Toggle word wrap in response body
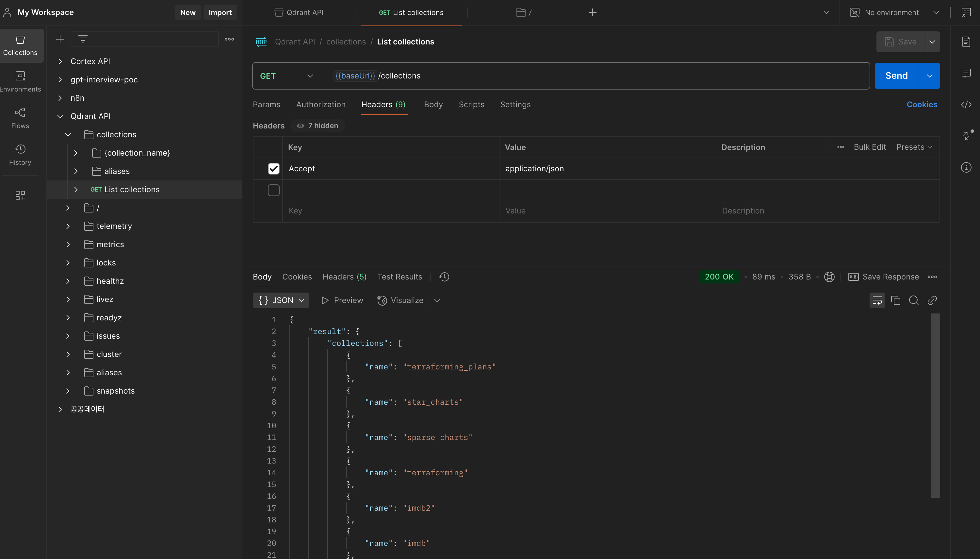This screenshot has width=980, height=559. click(x=877, y=301)
